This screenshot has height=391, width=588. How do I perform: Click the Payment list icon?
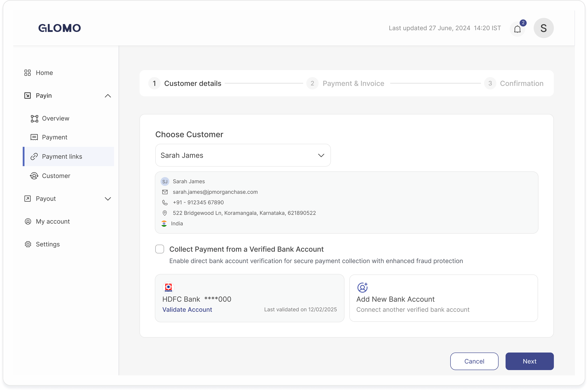[34, 137]
